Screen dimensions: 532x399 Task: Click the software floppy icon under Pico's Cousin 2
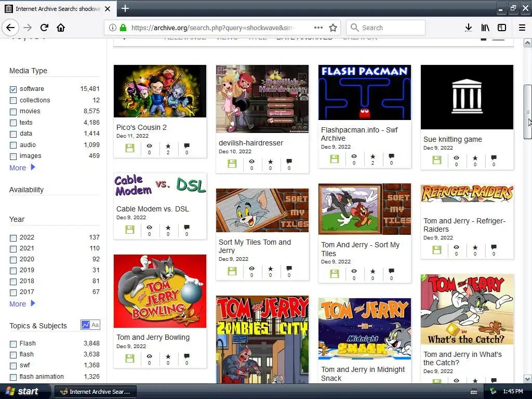(129, 148)
